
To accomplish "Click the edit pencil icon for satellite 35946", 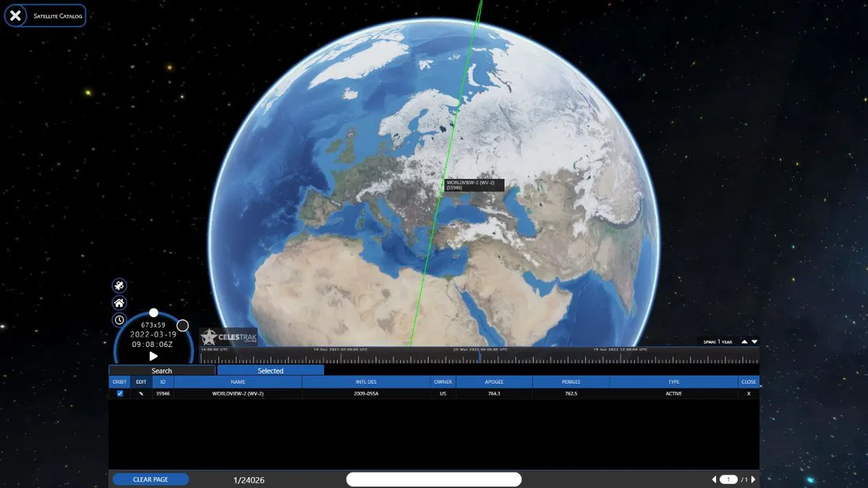I will tap(141, 394).
